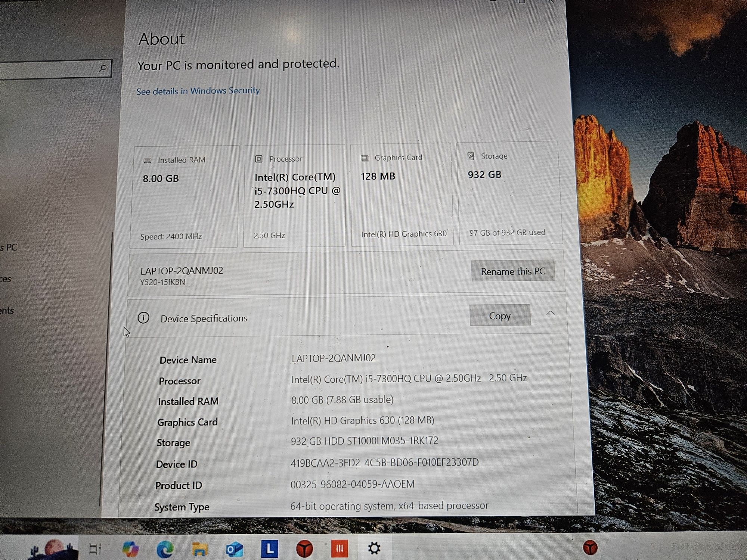Screen dimensions: 747x560
Task: Select Intel(R) HD Graphics 630 (128 MB)
Action: pyautogui.click(x=362, y=420)
